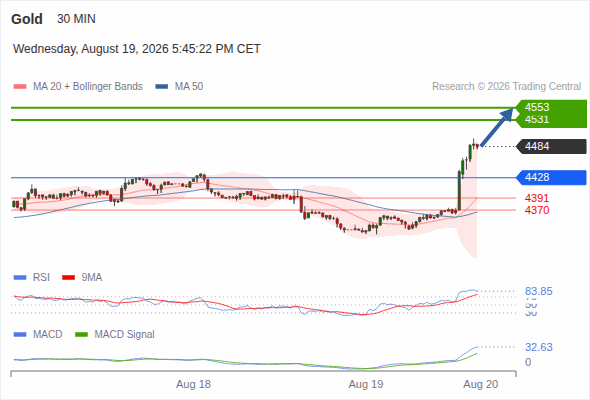The image size is (590, 400).
Task: Click the RSI value 83.85 label
Action: 539,291
